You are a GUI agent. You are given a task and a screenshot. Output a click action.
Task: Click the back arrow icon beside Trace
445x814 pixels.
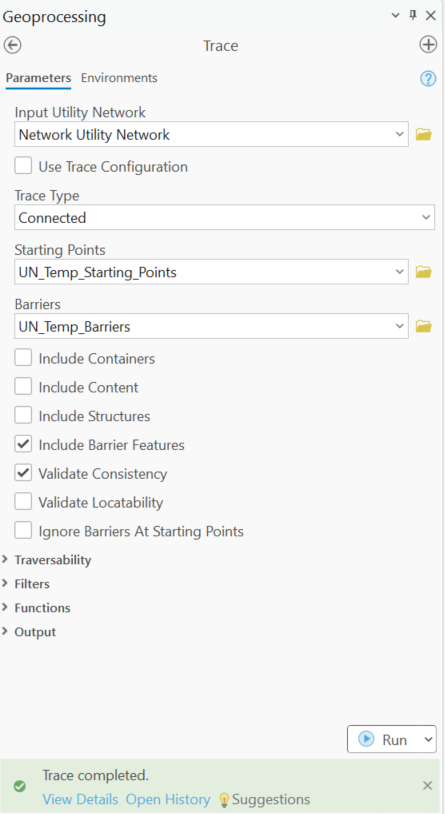(12, 45)
